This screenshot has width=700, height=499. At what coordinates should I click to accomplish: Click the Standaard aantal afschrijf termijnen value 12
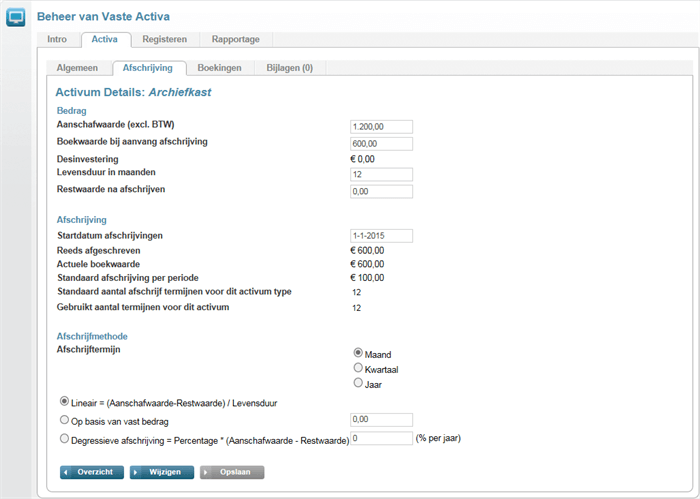click(356, 293)
